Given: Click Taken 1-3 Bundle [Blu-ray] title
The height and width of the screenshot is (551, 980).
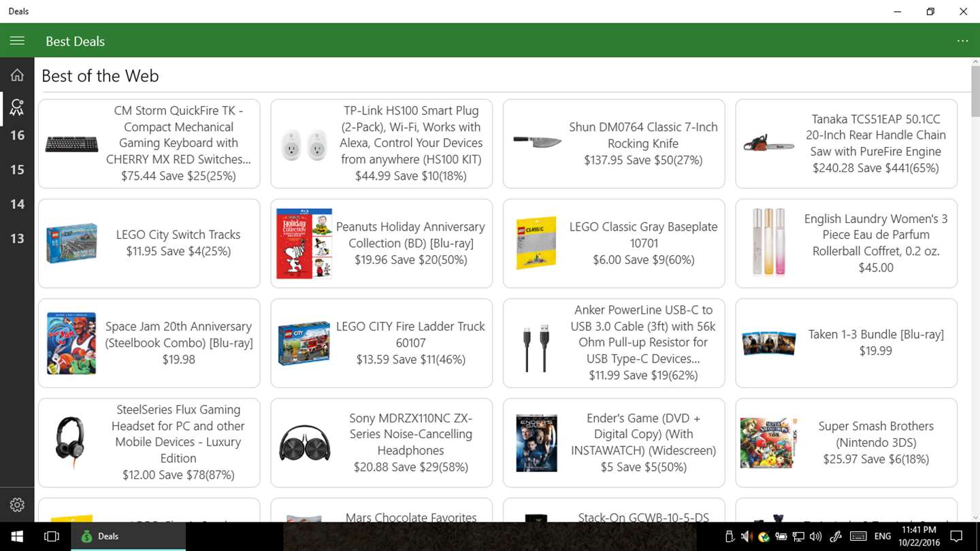Looking at the screenshot, I should click(x=876, y=334).
